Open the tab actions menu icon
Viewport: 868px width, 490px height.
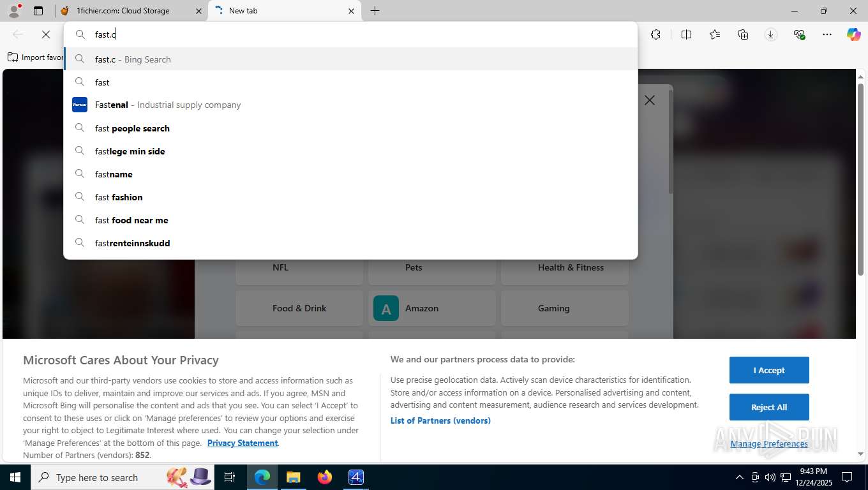38,11
